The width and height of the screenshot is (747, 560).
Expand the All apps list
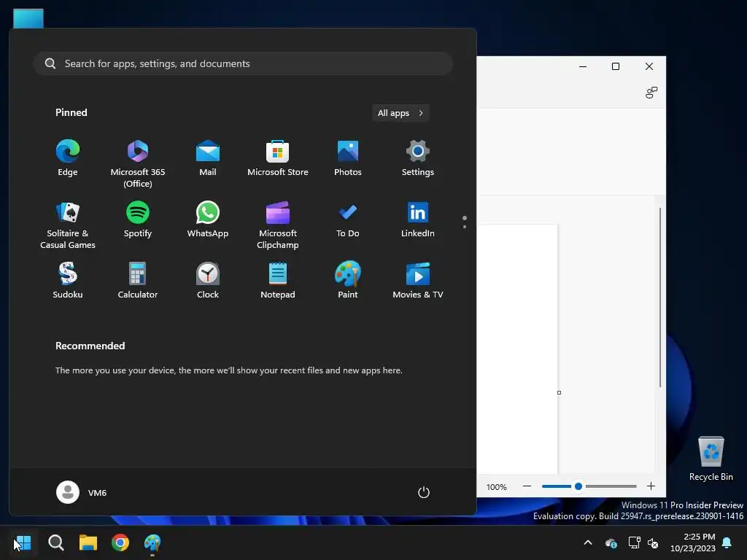click(400, 113)
